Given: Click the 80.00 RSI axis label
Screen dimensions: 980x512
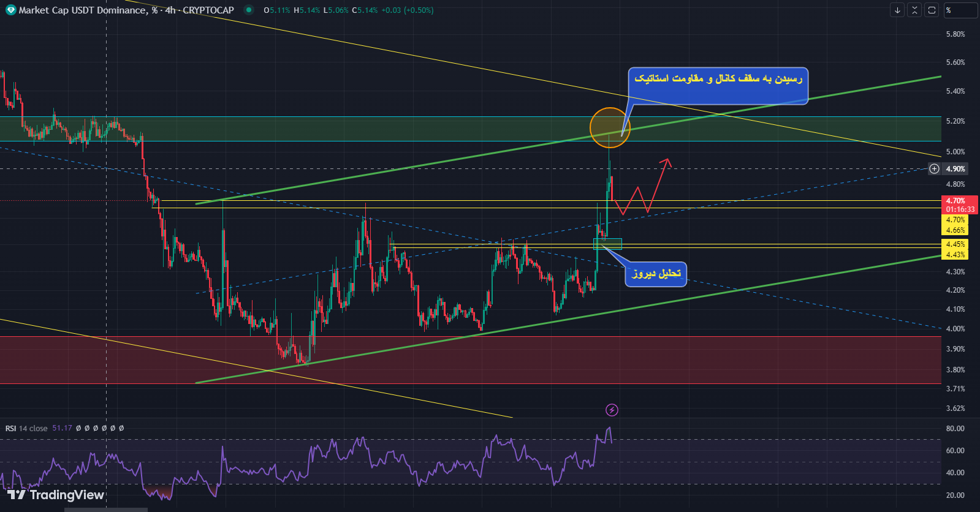Looking at the screenshot, I should point(955,429).
